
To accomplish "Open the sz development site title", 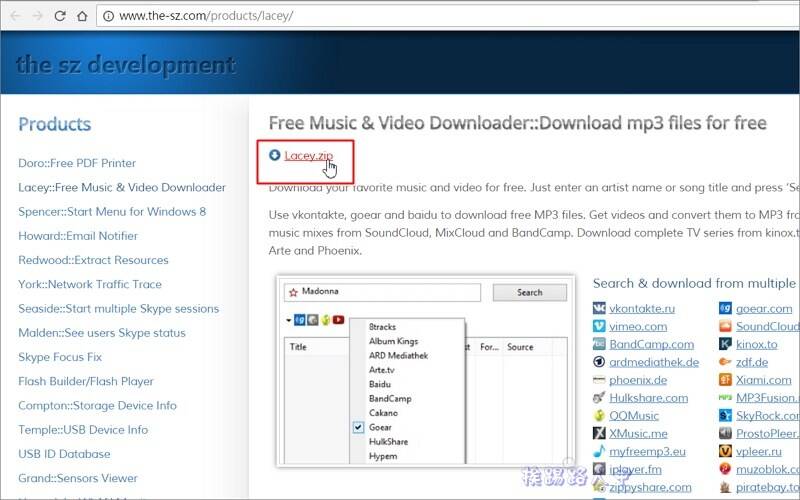I will pyautogui.click(x=126, y=65).
